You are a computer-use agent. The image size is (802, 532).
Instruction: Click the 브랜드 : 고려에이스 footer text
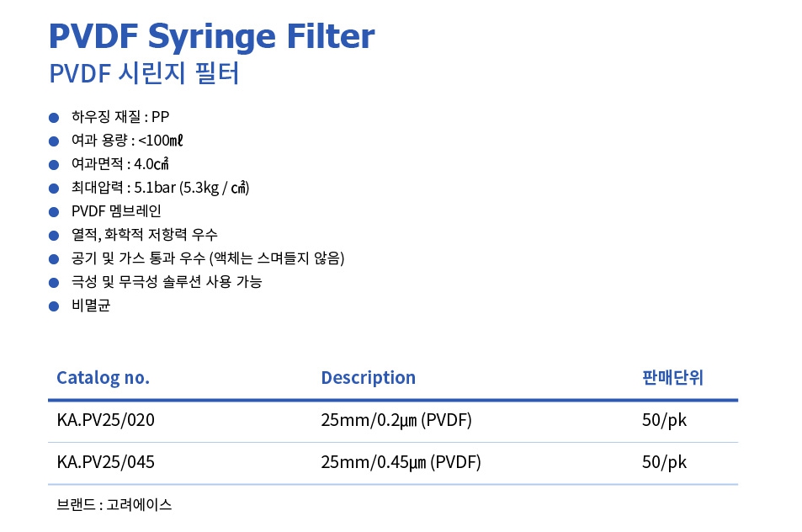tap(114, 505)
